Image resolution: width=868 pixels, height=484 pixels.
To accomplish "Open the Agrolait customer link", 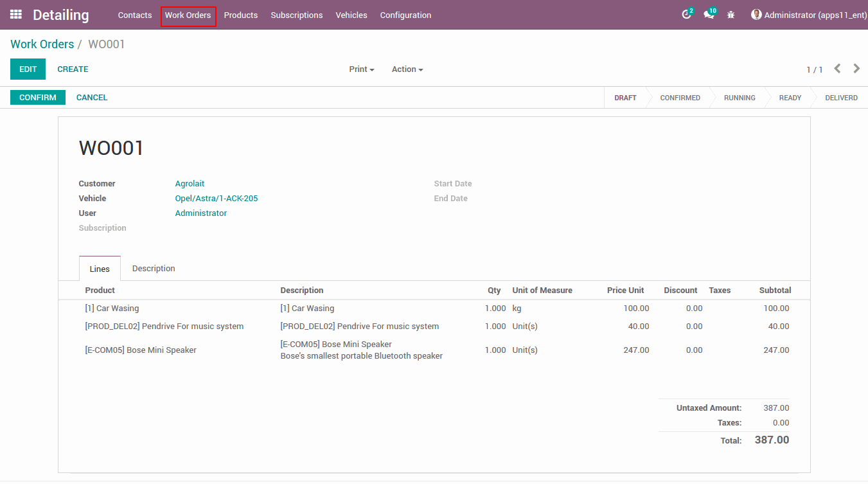I will point(190,184).
